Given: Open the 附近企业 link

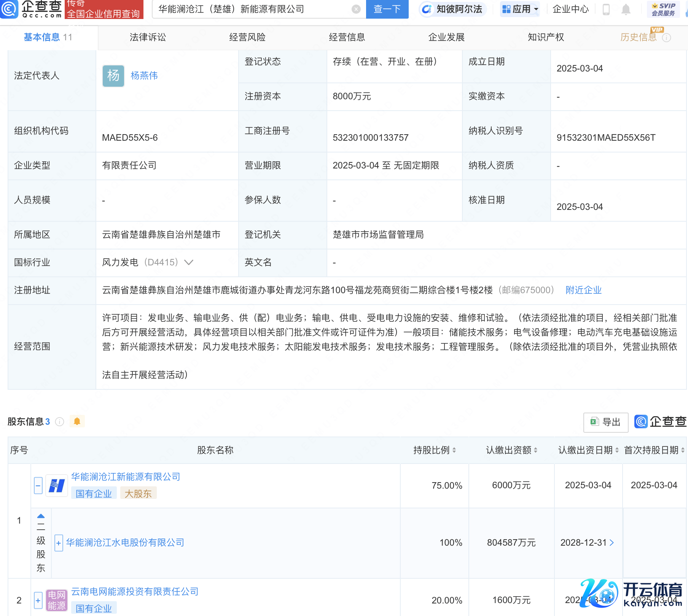Looking at the screenshot, I should click(x=583, y=290).
